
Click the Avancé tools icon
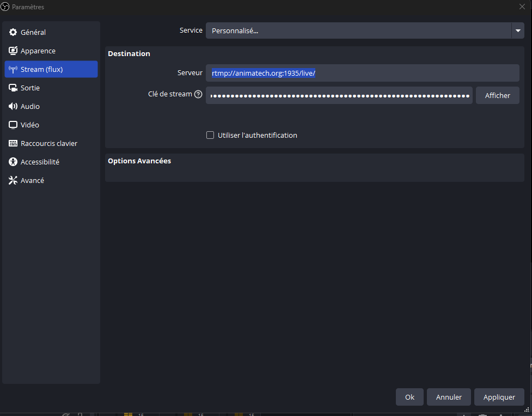13,181
